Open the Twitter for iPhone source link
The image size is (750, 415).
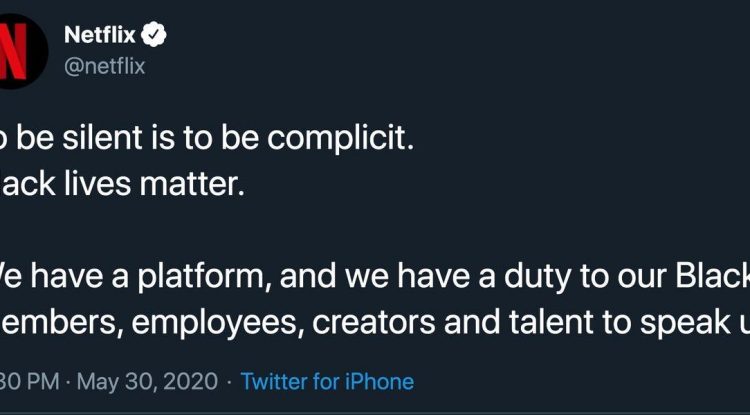(327, 381)
